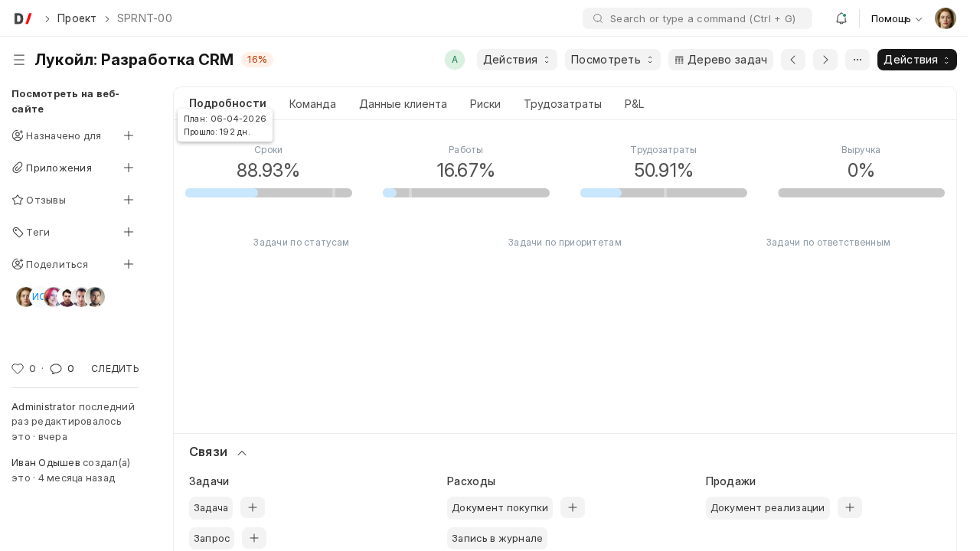Create new Документ покупки with plus

(x=573, y=507)
